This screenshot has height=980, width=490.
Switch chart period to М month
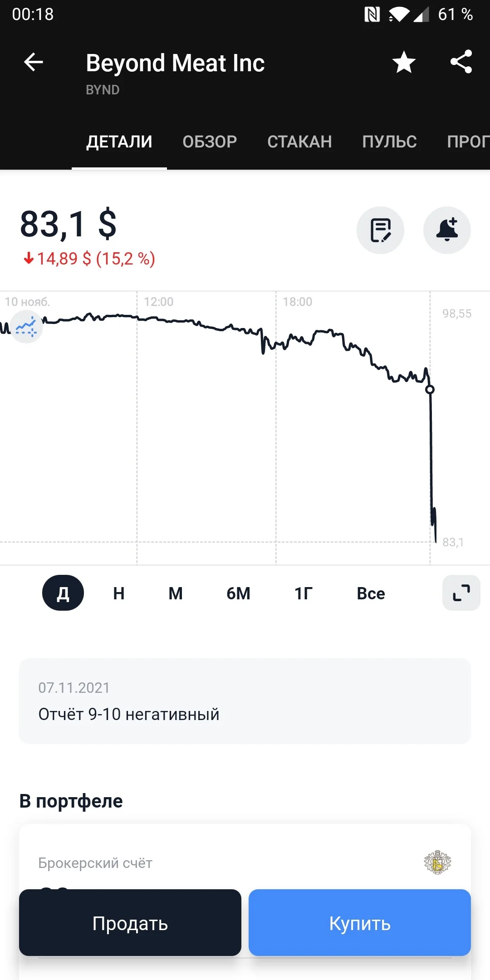coord(176,593)
